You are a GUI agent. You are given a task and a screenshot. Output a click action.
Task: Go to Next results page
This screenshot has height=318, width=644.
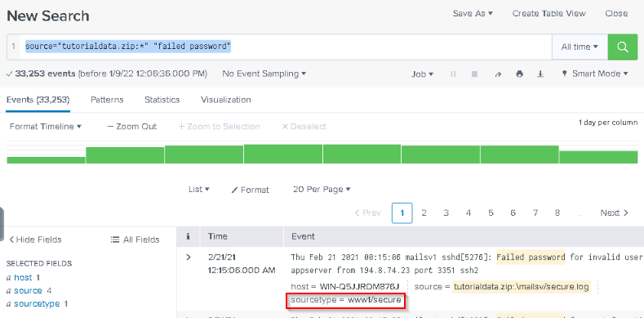pos(614,213)
